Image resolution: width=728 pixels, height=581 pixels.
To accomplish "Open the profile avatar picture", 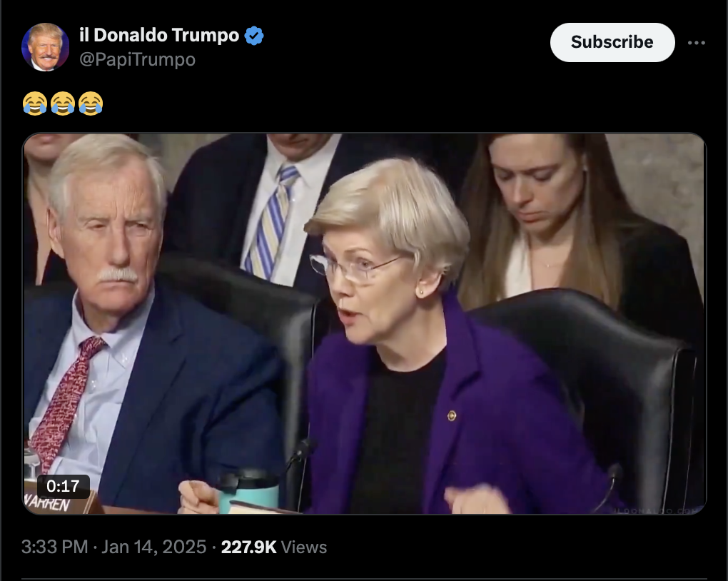I will pyautogui.click(x=46, y=47).
